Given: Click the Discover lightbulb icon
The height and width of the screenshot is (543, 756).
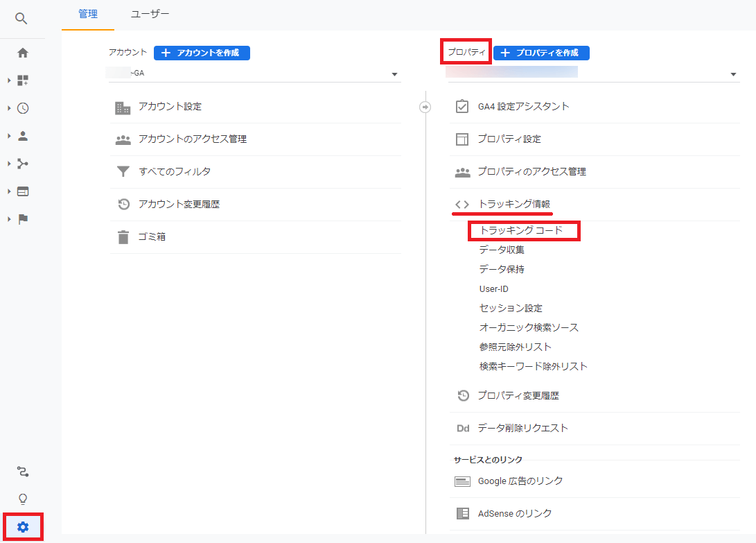Looking at the screenshot, I should pos(23,499).
